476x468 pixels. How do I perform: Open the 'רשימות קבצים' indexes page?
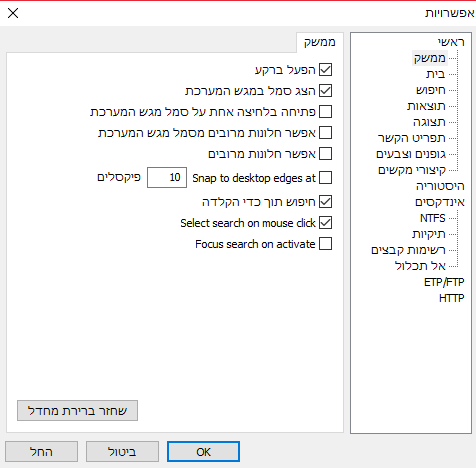click(x=408, y=250)
